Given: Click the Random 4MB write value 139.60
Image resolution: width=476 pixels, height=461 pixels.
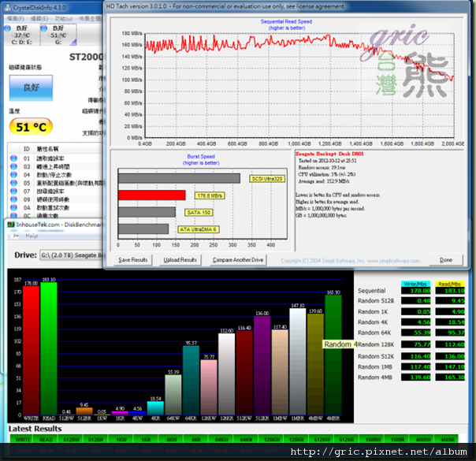Looking at the screenshot, I should [x=415, y=377].
